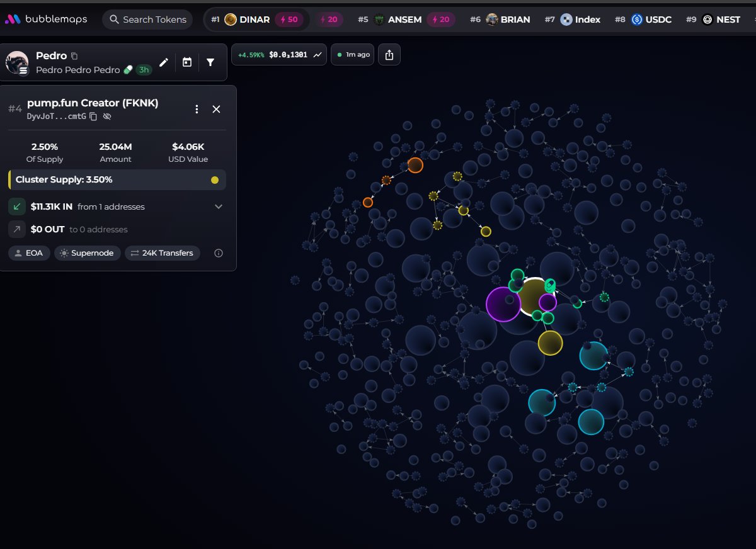Click the 2.50% Of Supply value
This screenshot has width=756, height=549.
(x=45, y=147)
